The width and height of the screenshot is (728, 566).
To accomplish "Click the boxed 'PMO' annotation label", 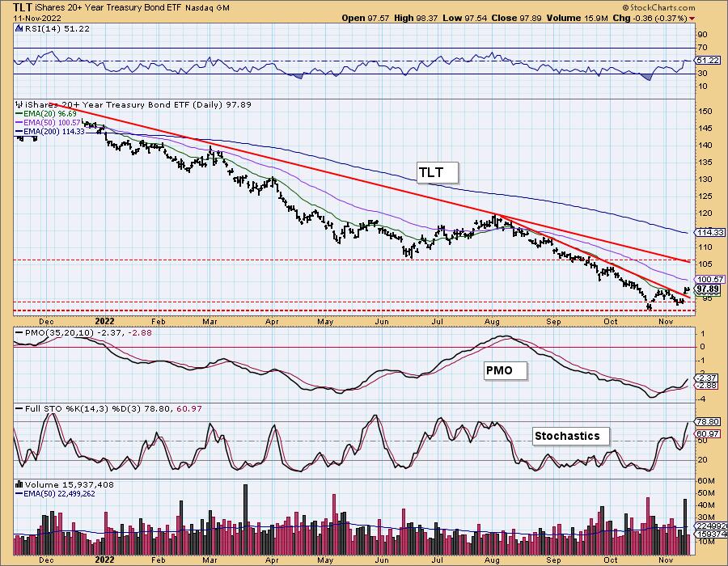I will point(505,370).
